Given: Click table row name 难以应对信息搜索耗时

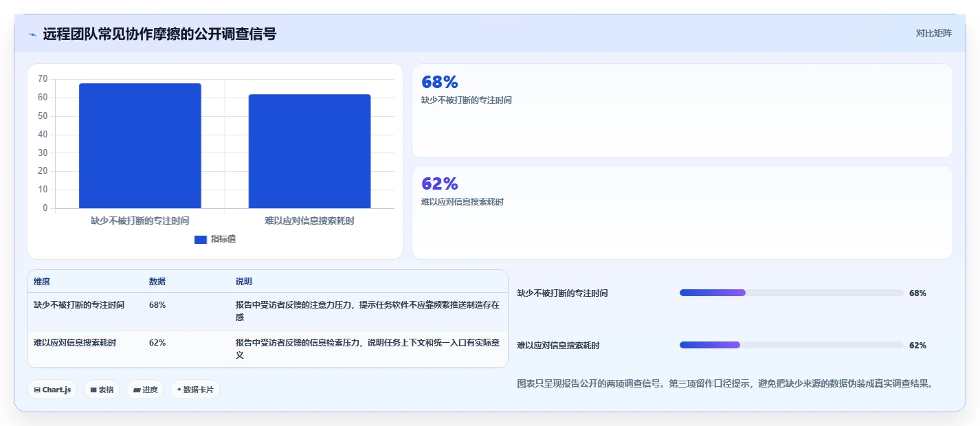Looking at the screenshot, I should click(x=75, y=342).
